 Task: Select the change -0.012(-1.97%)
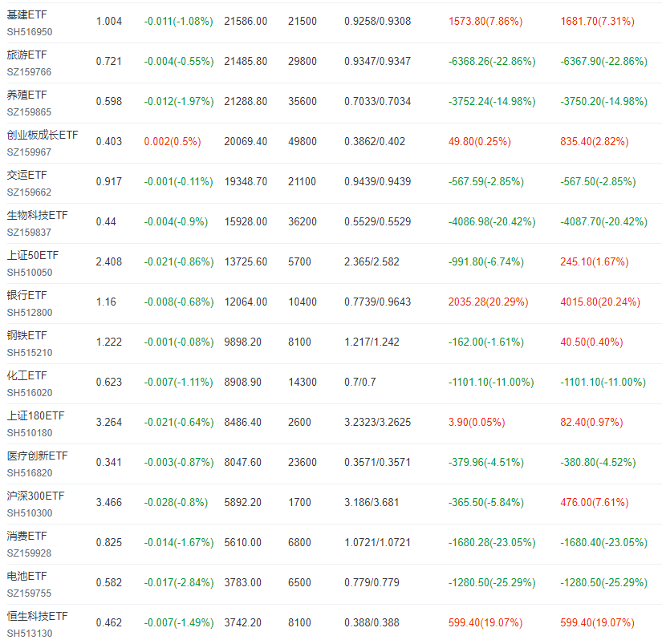[179, 101]
